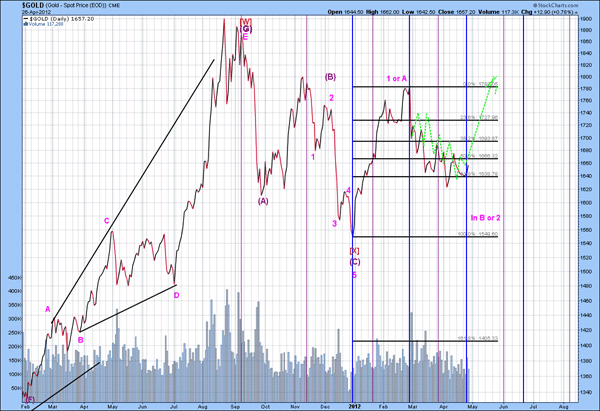Select the purple (B) wave label
This screenshot has width=600, height=411.
click(330, 77)
